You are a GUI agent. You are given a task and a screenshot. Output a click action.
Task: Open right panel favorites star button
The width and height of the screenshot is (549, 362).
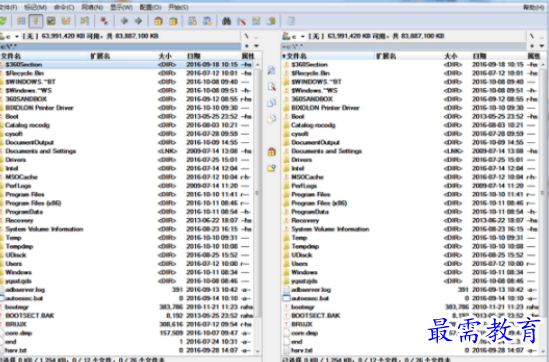(x=533, y=46)
